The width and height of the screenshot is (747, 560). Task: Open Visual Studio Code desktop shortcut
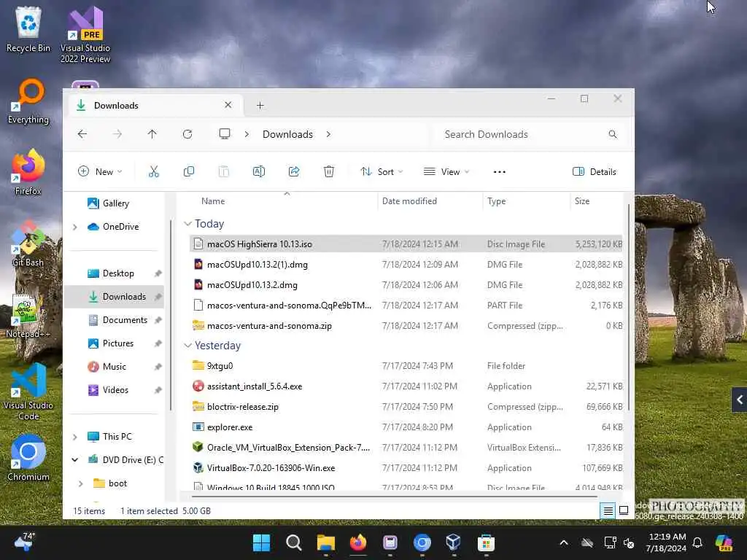(x=28, y=392)
